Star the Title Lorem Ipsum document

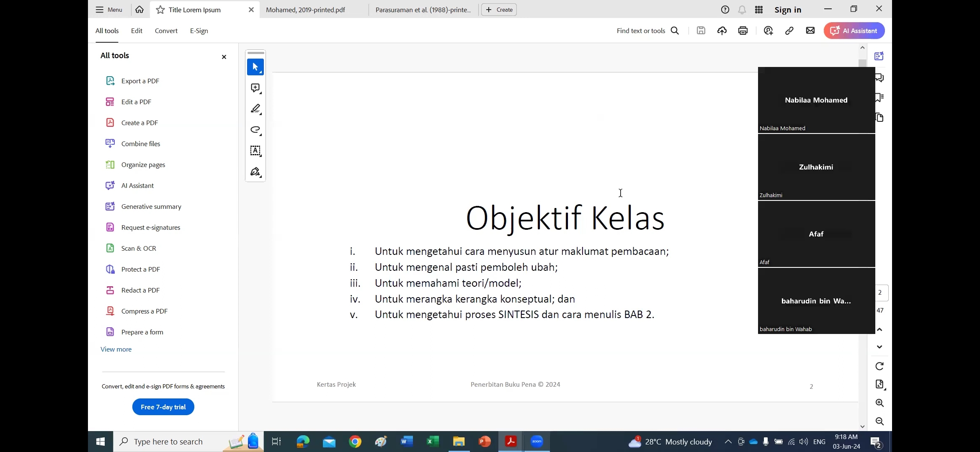click(160, 10)
